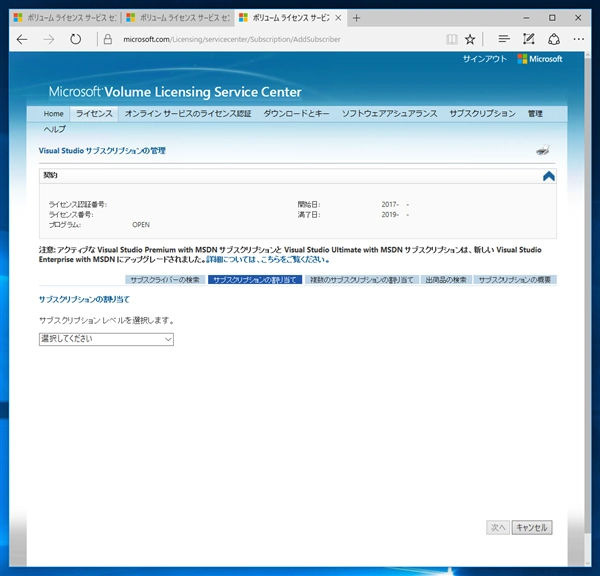This screenshot has height=576, width=600.
Task: Open the ソフトウェアアシュアランス menu
Action: pyautogui.click(x=390, y=114)
